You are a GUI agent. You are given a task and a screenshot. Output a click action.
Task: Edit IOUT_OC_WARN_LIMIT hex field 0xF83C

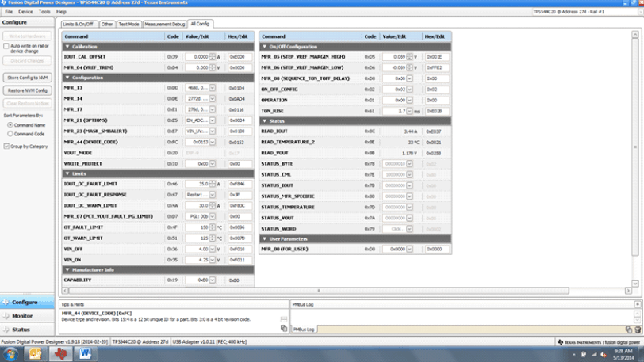click(240, 206)
